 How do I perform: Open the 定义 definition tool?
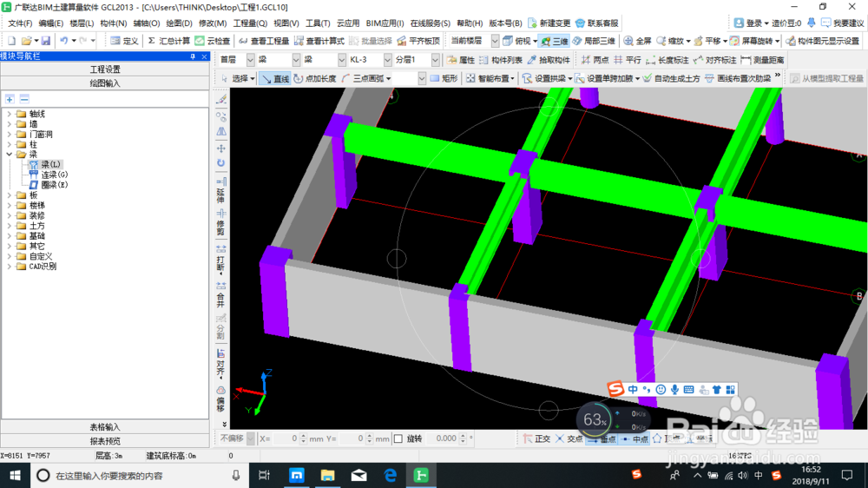pos(124,41)
